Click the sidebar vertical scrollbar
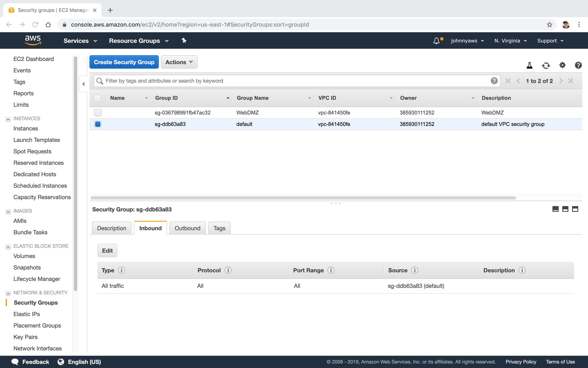Screen dimensions: 588x368 (x=76, y=174)
